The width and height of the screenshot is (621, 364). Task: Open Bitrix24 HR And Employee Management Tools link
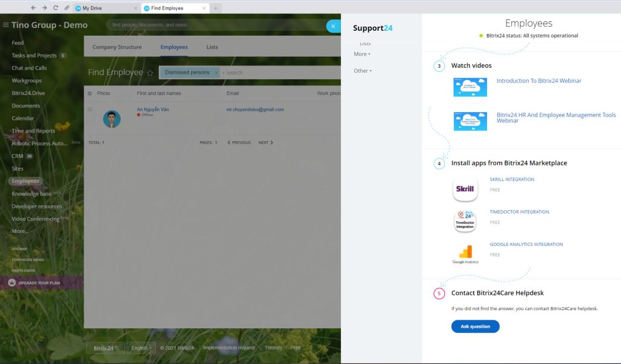click(x=556, y=117)
